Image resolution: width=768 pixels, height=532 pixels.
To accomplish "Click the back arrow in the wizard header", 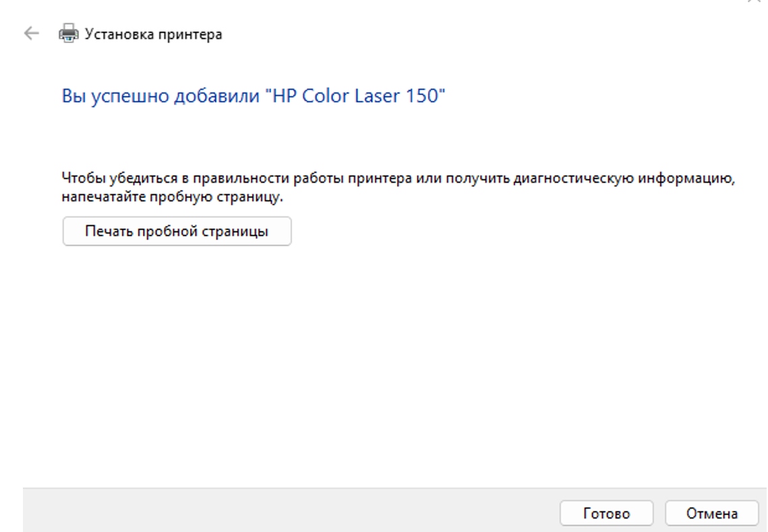I will tap(31, 34).
